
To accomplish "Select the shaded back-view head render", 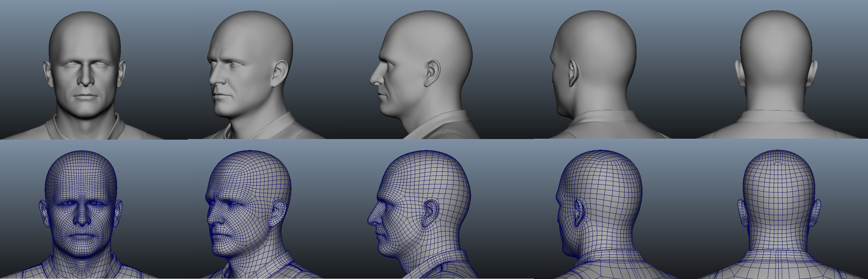I will pyautogui.click(x=777, y=74).
